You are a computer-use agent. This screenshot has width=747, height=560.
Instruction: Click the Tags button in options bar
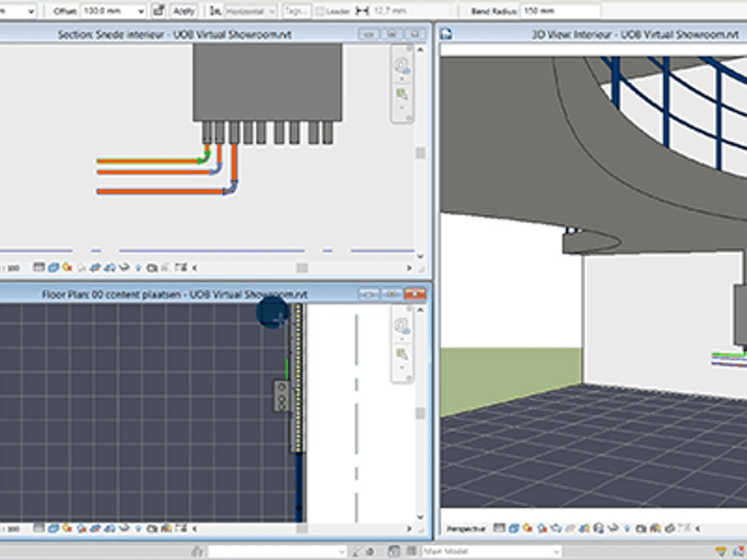pyautogui.click(x=296, y=11)
